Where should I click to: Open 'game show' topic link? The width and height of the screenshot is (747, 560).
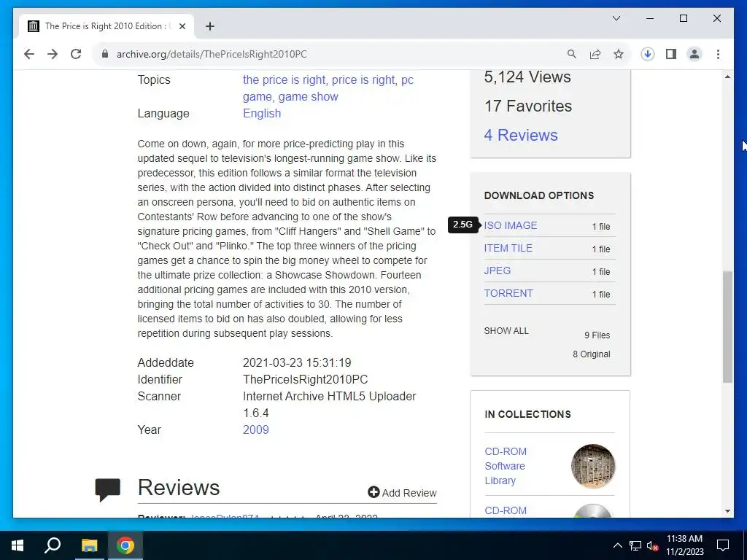pyautogui.click(x=309, y=97)
